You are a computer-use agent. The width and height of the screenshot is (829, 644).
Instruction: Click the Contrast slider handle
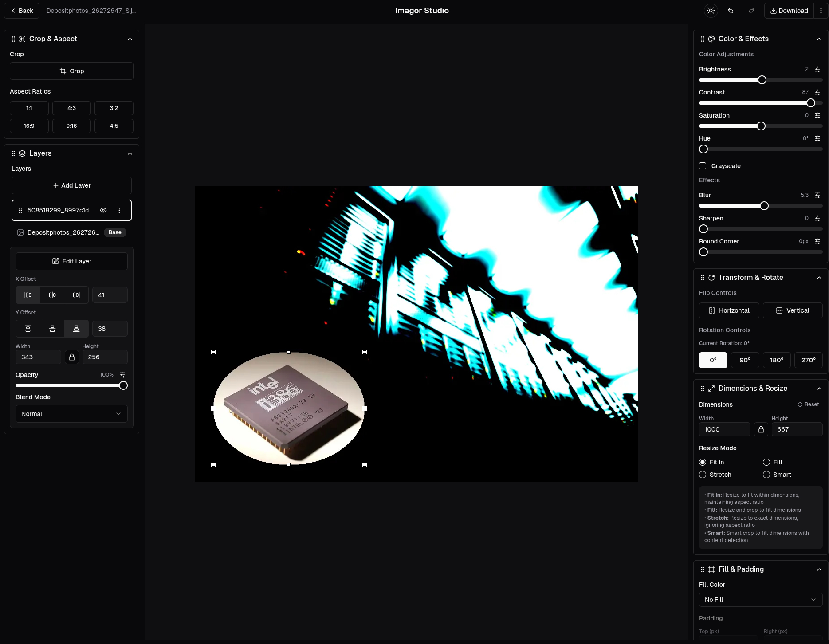811,103
